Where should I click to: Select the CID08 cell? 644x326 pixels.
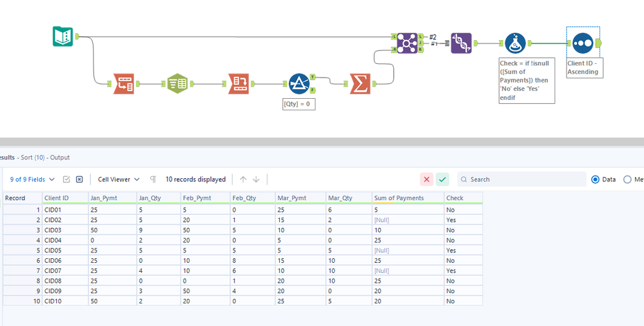(x=65, y=281)
